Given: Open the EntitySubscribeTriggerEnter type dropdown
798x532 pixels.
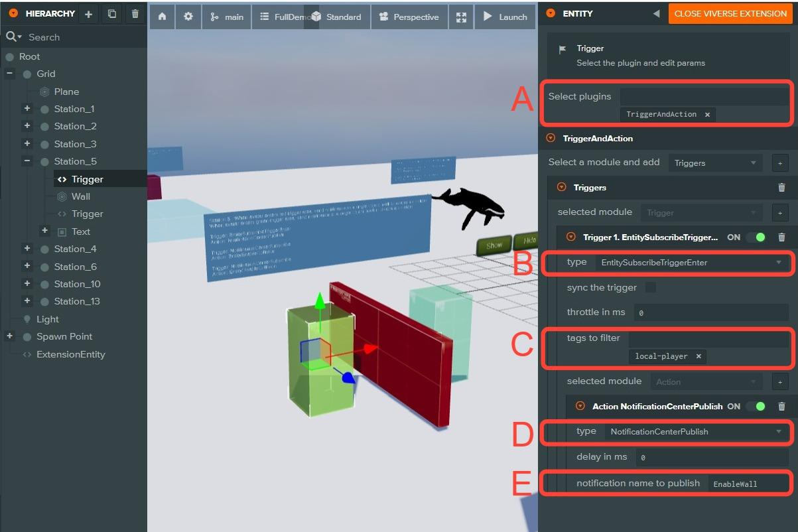Looking at the screenshot, I should [x=691, y=263].
